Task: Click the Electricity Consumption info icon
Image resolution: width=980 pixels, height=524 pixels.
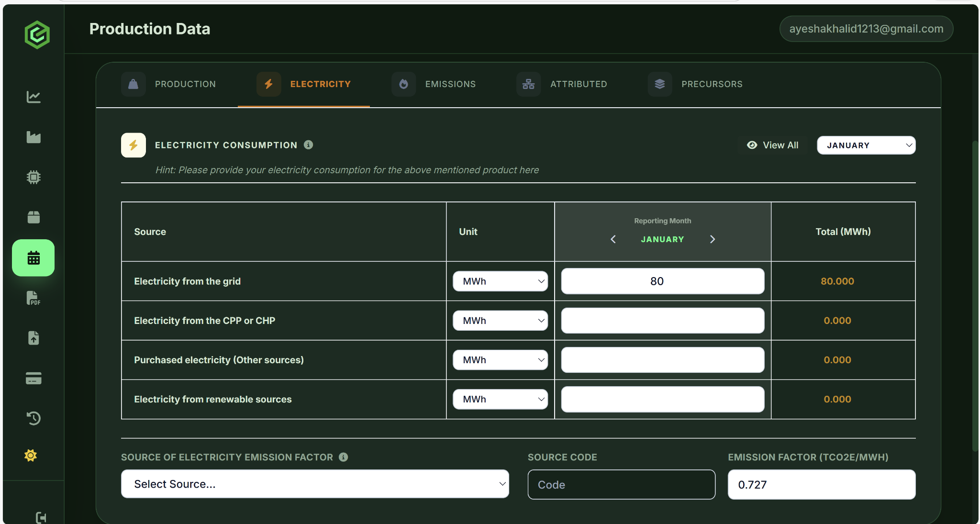Action: point(309,145)
